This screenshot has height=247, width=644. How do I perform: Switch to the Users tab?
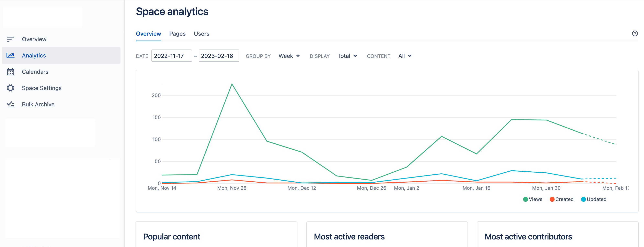point(202,34)
